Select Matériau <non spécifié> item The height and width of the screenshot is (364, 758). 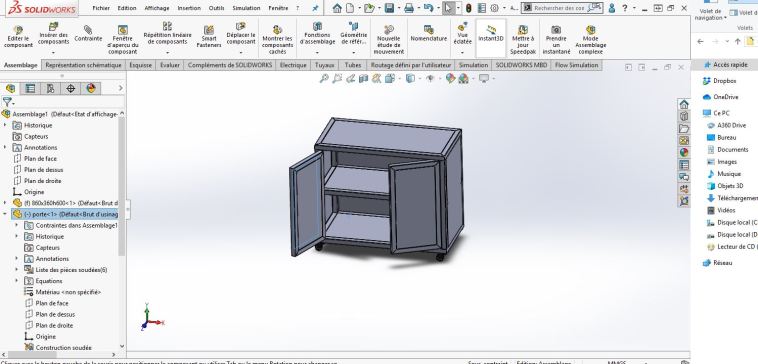[68, 292]
